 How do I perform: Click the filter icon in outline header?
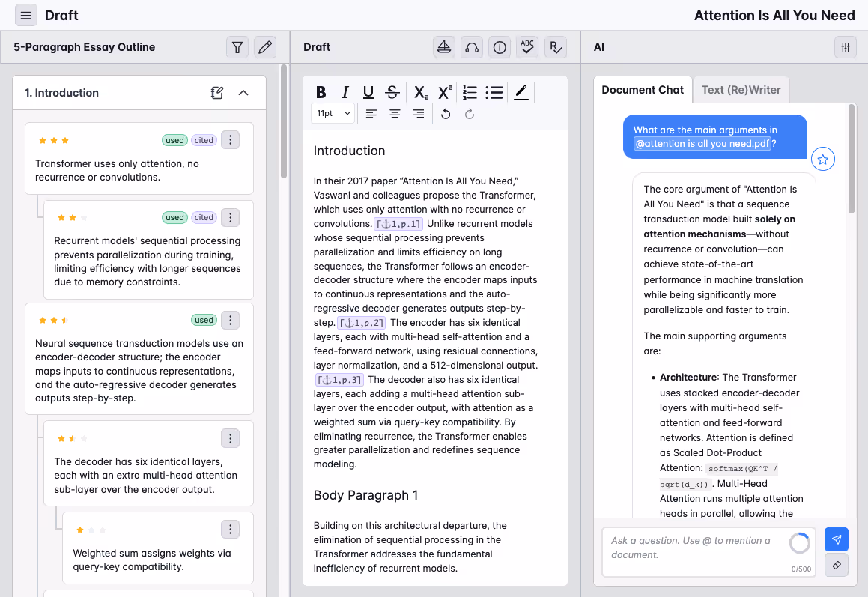point(237,48)
